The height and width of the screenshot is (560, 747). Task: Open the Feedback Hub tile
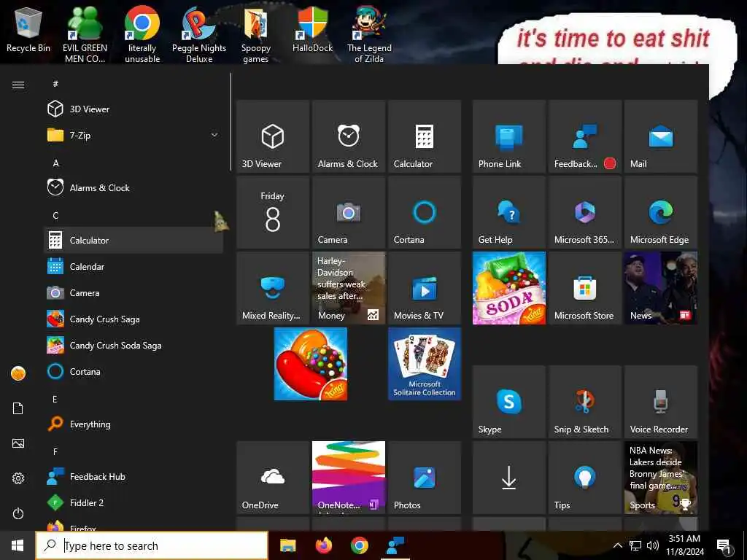584,136
